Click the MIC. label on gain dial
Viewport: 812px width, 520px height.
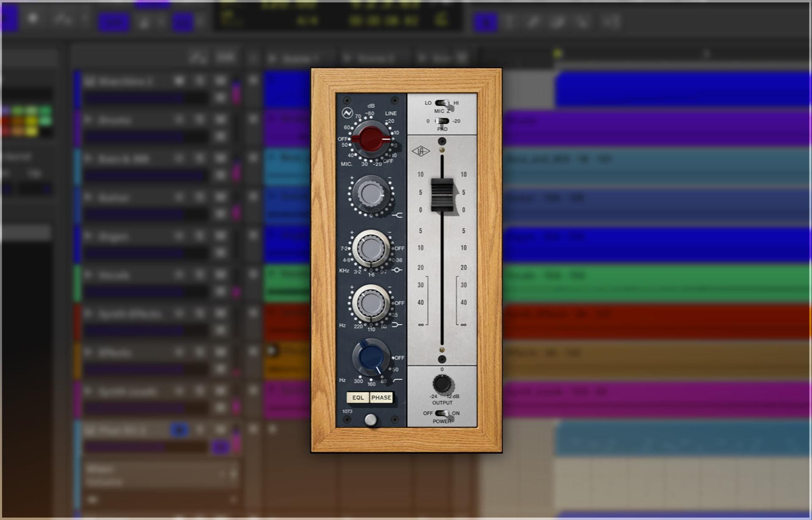(346, 164)
